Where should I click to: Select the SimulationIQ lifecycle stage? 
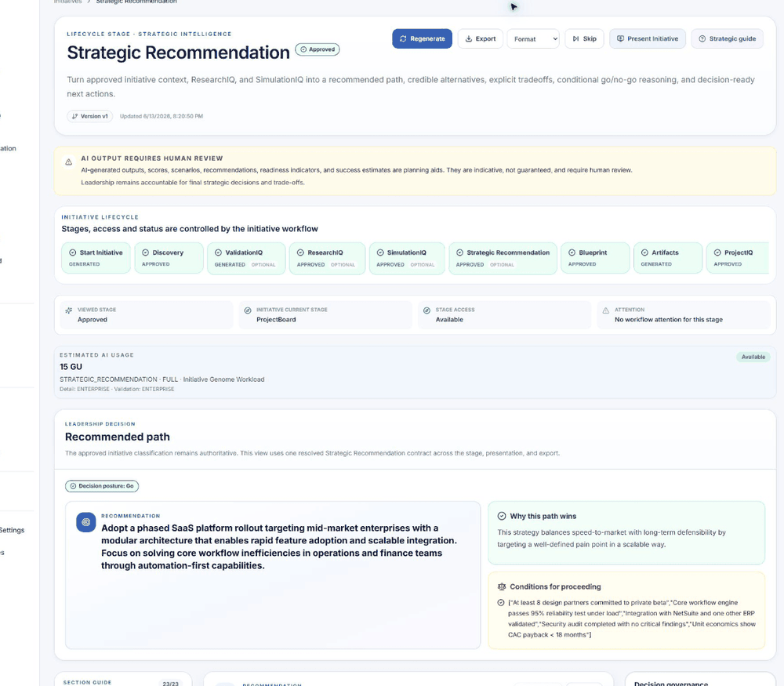pyautogui.click(x=407, y=259)
